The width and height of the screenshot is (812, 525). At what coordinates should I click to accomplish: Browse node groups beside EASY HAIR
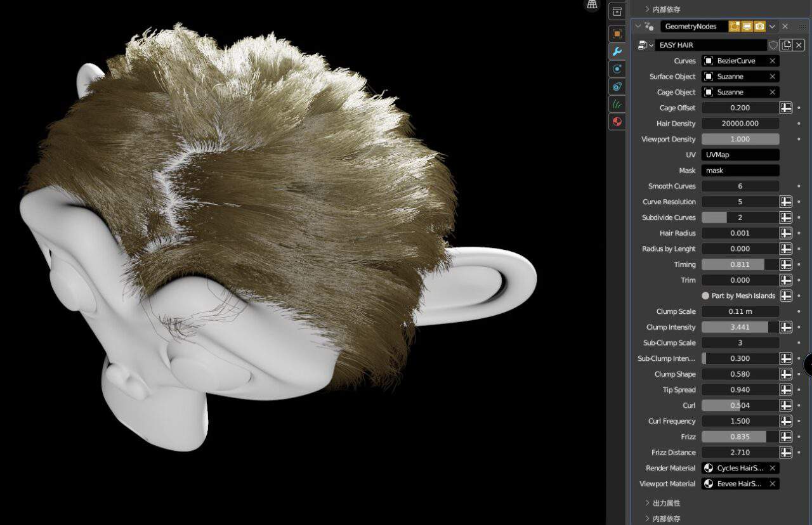pos(645,45)
